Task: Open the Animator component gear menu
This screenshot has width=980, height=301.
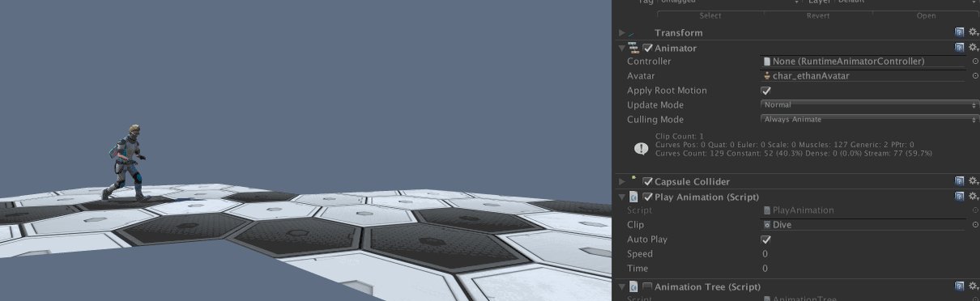Action: (x=973, y=48)
